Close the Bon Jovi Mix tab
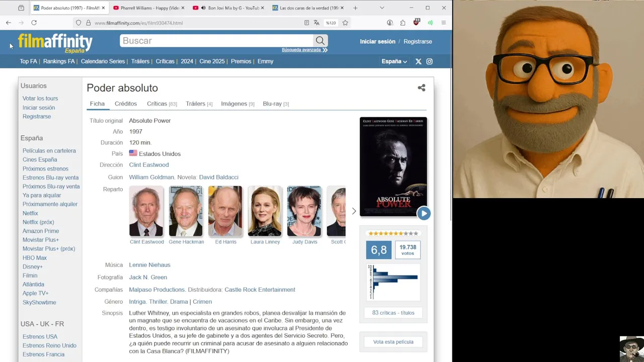 (262, 8)
